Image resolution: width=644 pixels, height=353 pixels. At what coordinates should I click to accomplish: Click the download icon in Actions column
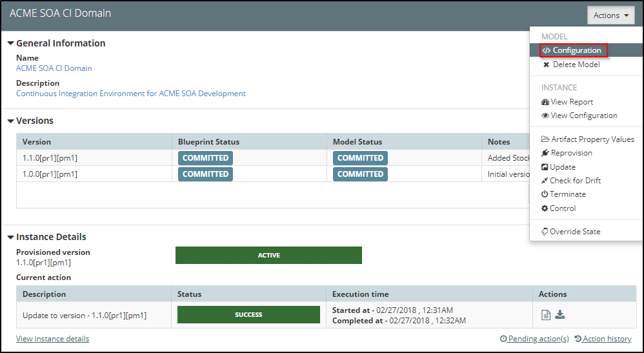[x=560, y=315]
